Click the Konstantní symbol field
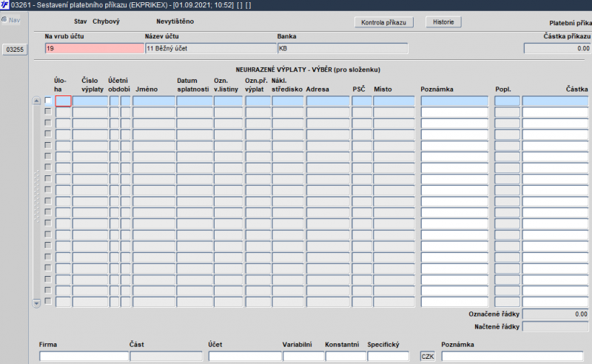Image resolution: width=592 pixels, height=364 pixels. 346,357
